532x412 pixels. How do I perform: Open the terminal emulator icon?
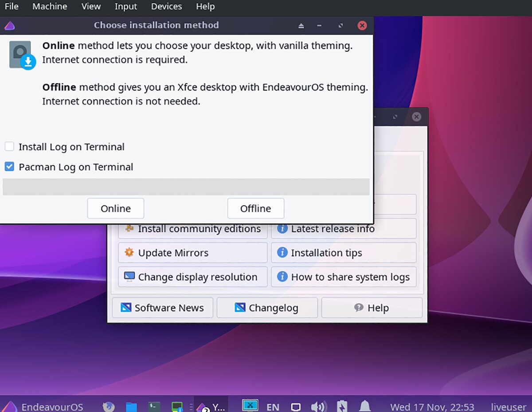click(154, 407)
